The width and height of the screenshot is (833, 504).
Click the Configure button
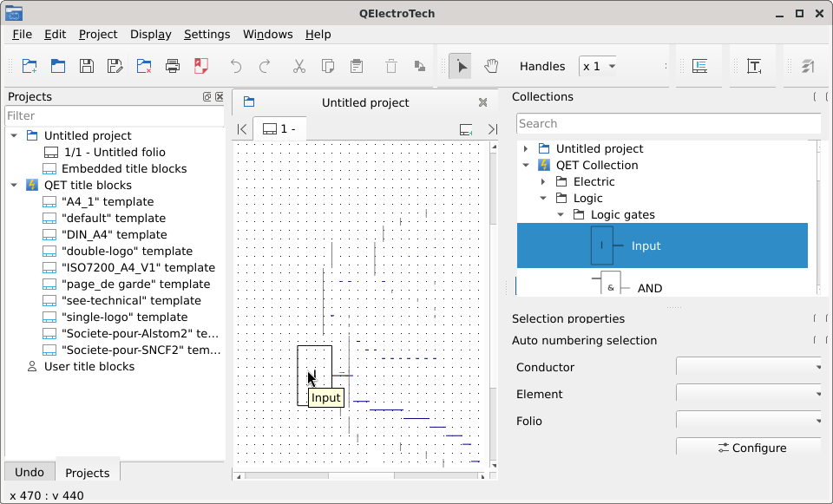[x=749, y=448]
